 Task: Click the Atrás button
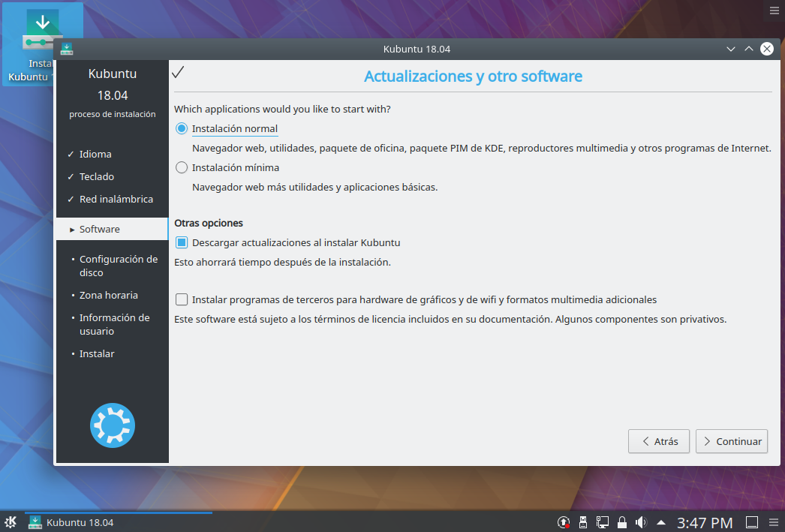pos(659,441)
